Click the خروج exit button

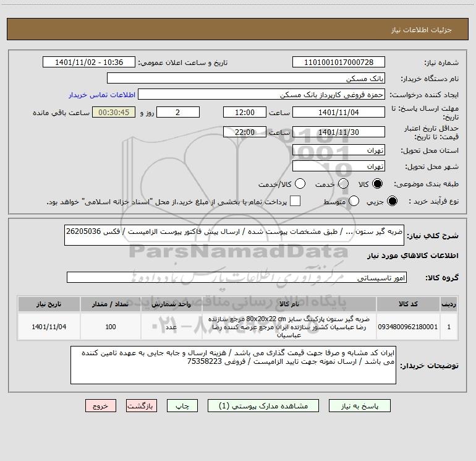[x=101, y=406]
